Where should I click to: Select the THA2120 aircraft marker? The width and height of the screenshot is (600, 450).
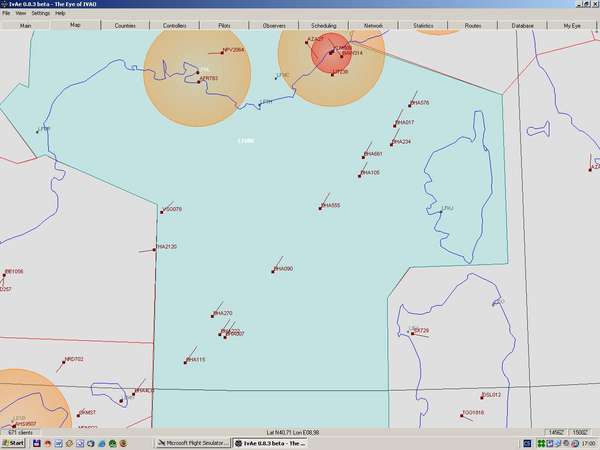click(155, 249)
